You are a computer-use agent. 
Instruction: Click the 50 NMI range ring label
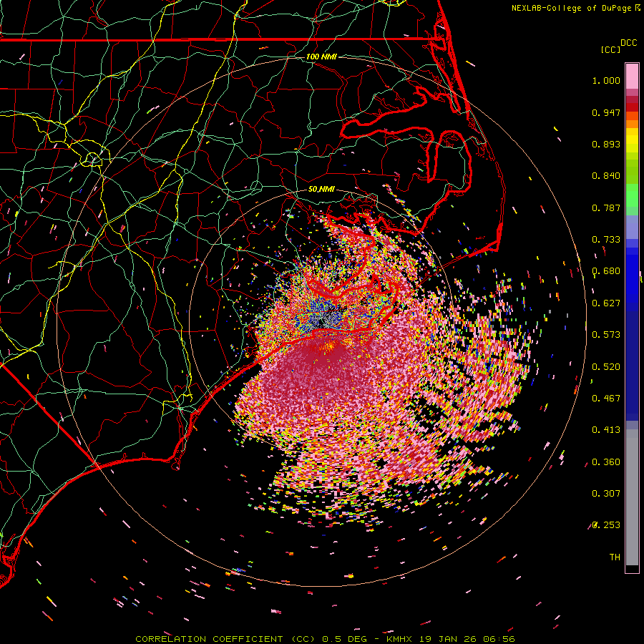321,190
